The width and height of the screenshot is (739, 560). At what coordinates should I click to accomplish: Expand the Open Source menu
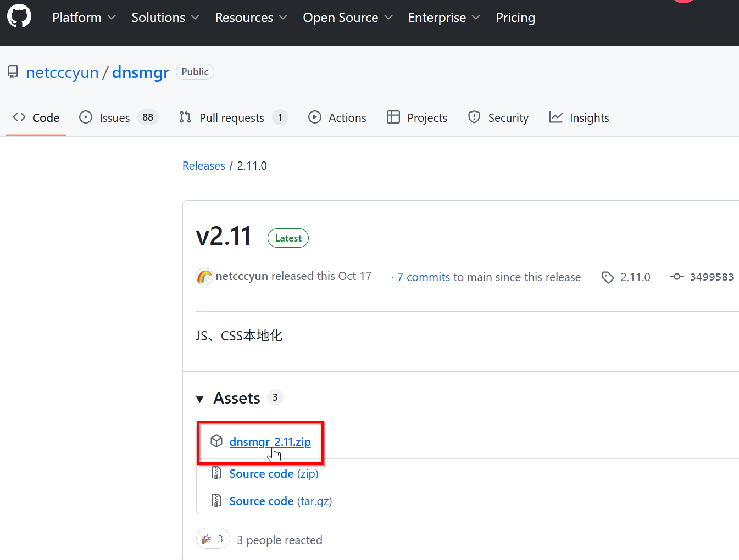point(348,18)
